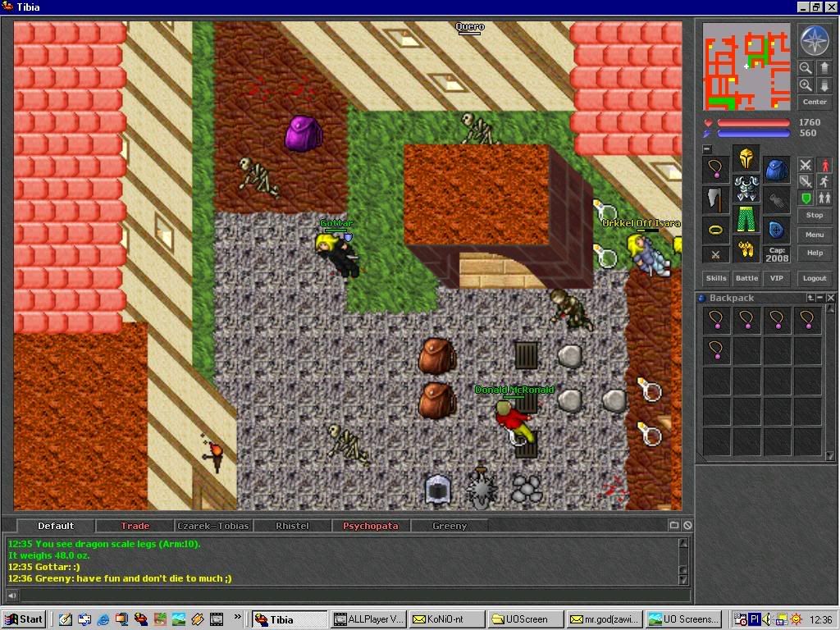Open the Czarek-Tobias chat tab
The width and height of the screenshot is (840, 630).
click(x=213, y=526)
